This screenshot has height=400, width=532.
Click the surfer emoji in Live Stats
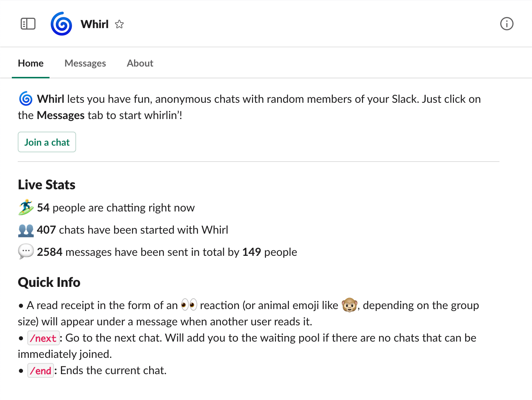click(x=26, y=207)
